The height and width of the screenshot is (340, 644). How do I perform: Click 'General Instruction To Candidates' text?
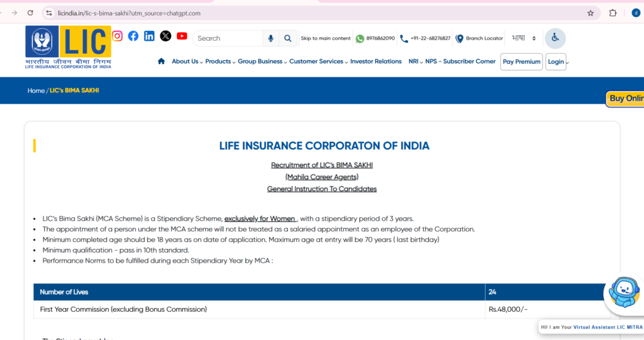322,189
